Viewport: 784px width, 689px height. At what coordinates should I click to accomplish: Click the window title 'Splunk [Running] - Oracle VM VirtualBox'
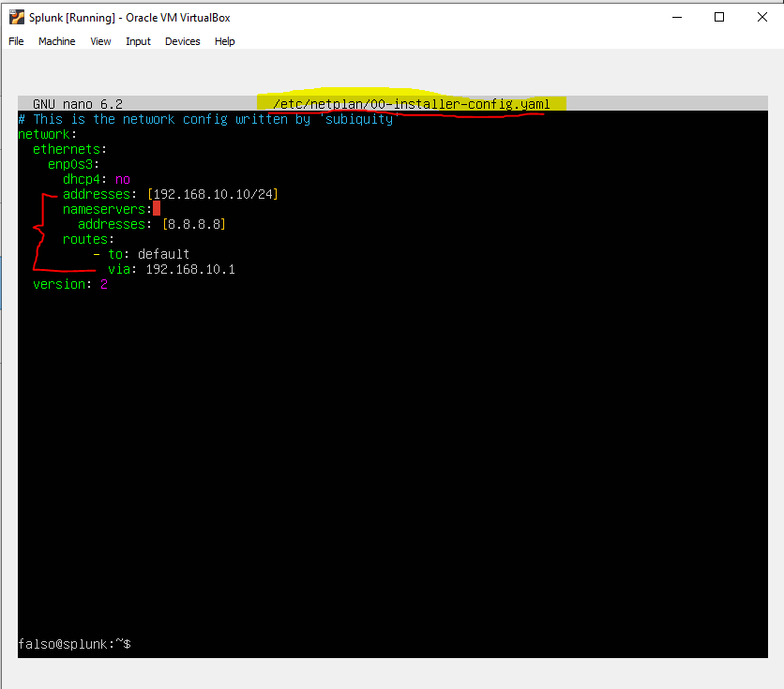(x=129, y=18)
